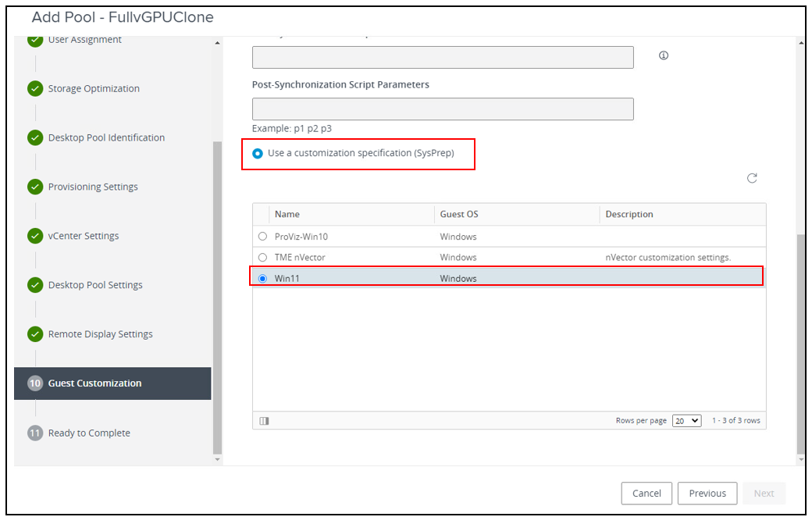The width and height of the screenshot is (812, 524).
Task: Choose the TME nVector specification
Action: (x=262, y=257)
